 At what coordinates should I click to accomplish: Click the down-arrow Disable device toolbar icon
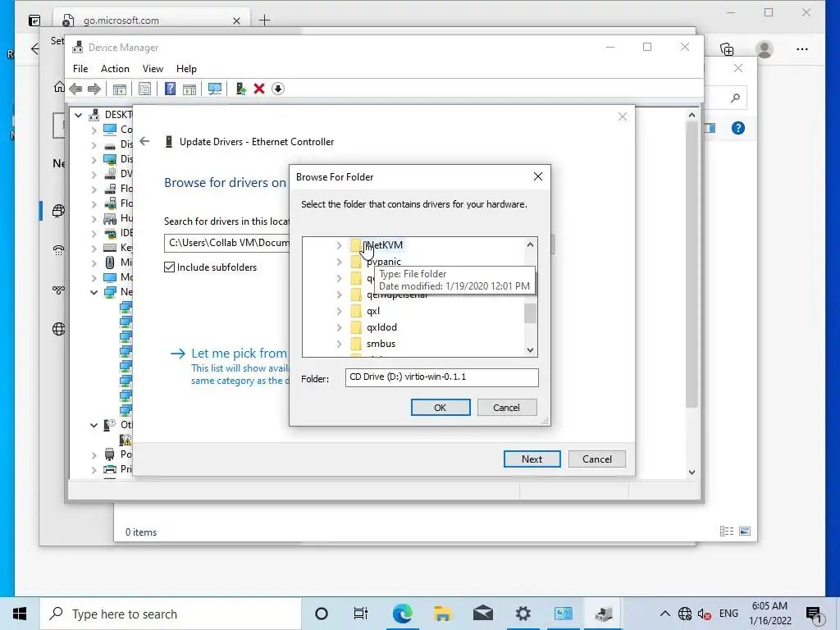(x=278, y=89)
